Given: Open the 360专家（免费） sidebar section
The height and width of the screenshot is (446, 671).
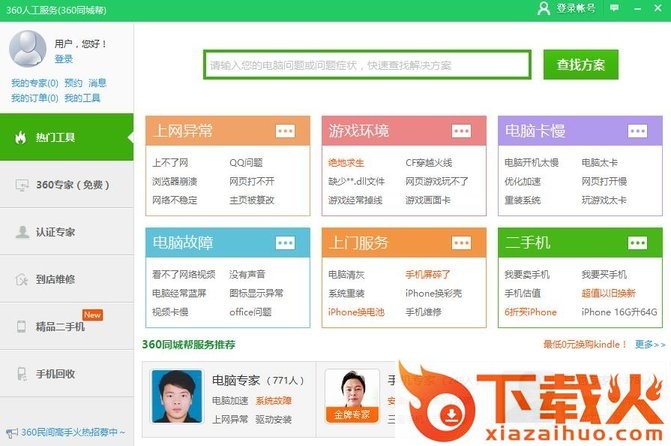Looking at the screenshot, I should (x=66, y=185).
